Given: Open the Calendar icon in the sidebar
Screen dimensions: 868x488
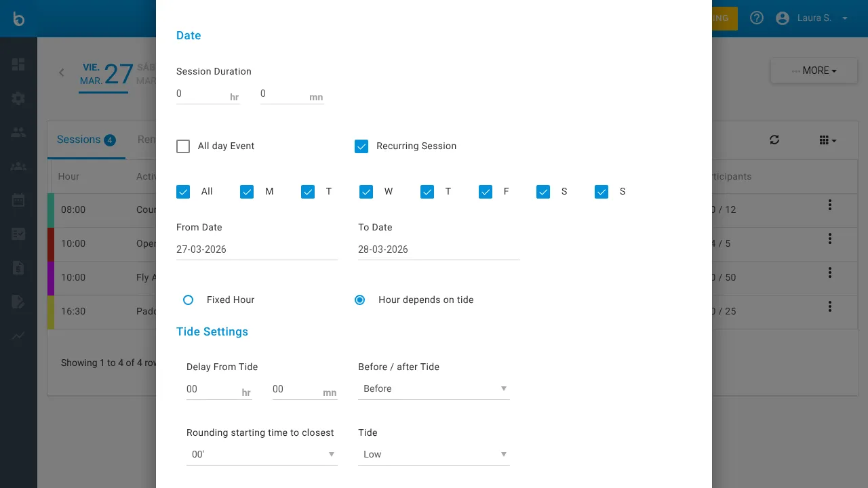Looking at the screenshot, I should (x=18, y=199).
